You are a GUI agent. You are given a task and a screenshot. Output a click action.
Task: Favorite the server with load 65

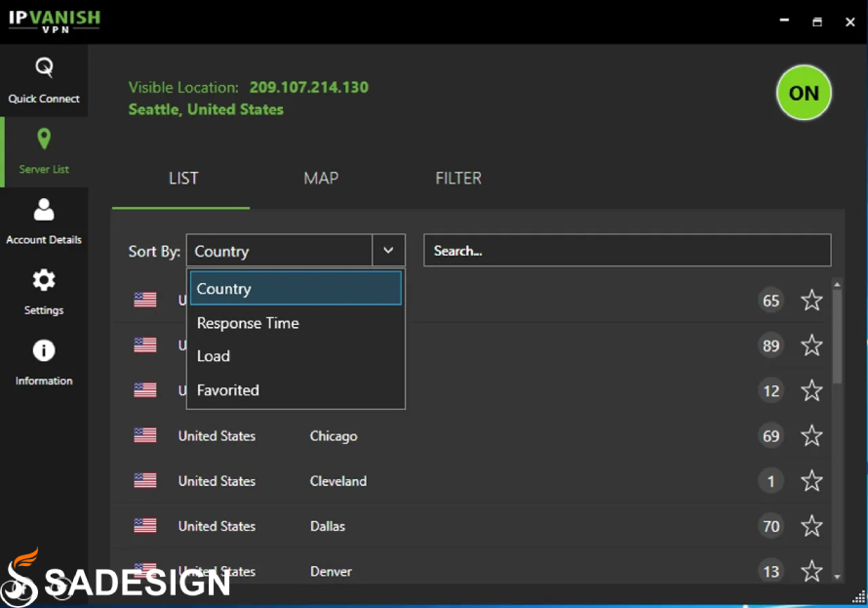[811, 301]
